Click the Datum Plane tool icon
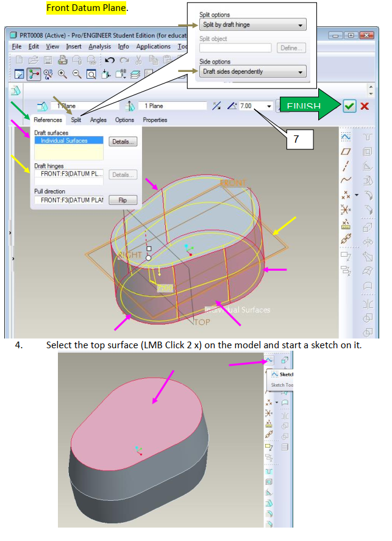Viewport: 392px width, 541px height. [x=346, y=151]
